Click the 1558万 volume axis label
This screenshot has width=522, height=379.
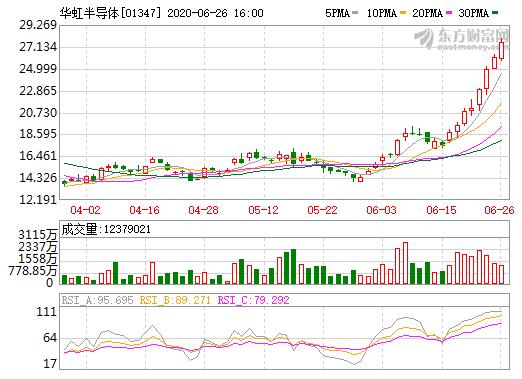point(38,259)
